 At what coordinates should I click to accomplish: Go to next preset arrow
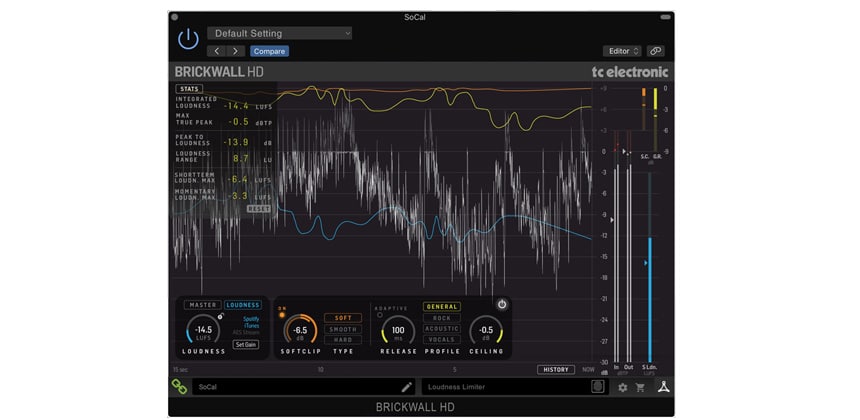point(236,51)
